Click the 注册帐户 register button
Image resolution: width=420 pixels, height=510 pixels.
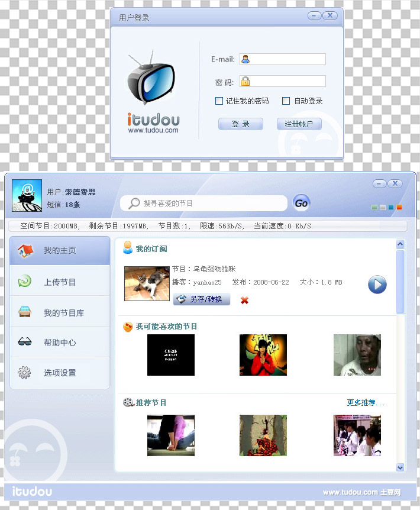click(x=299, y=124)
